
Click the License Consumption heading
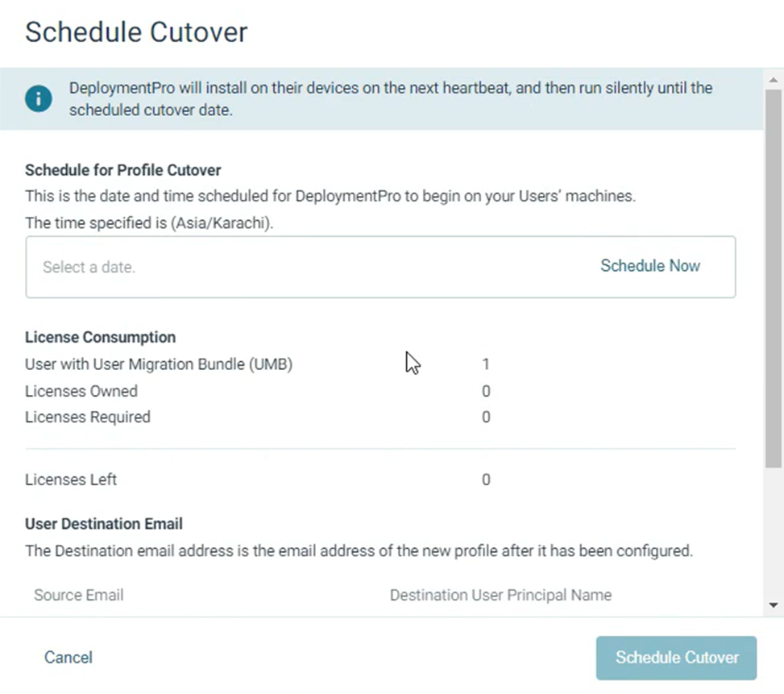click(x=100, y=337)
